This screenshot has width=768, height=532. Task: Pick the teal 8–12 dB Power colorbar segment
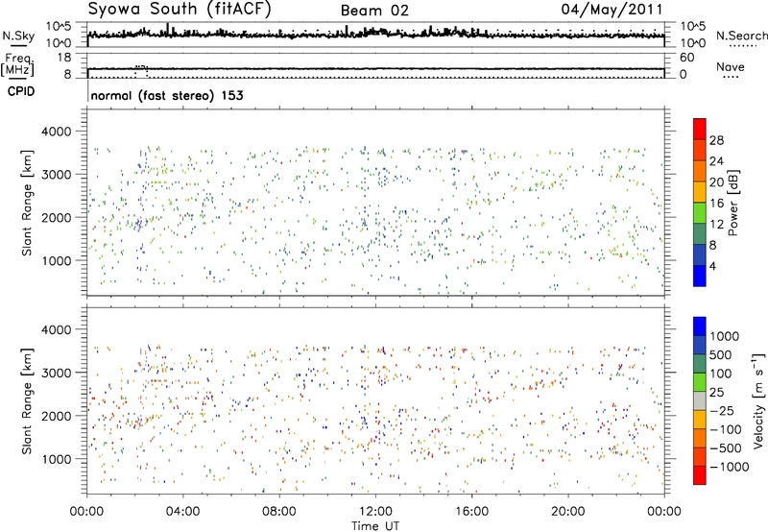pyautogui.click(x=700, y=234)
